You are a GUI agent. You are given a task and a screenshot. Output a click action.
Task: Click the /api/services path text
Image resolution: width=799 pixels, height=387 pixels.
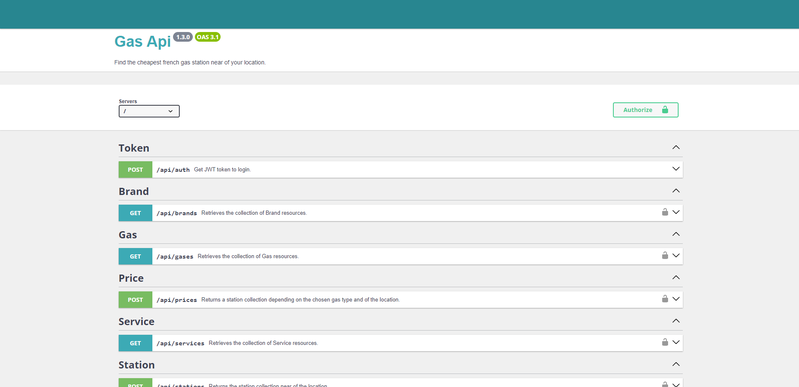180,343
